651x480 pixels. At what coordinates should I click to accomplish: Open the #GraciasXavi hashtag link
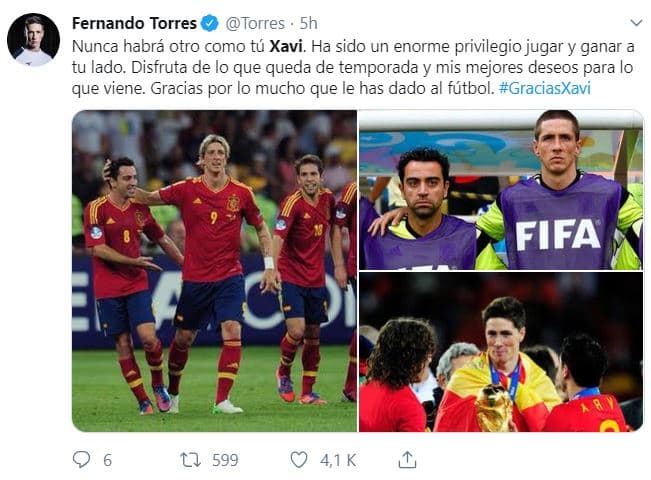pos(544,88)
